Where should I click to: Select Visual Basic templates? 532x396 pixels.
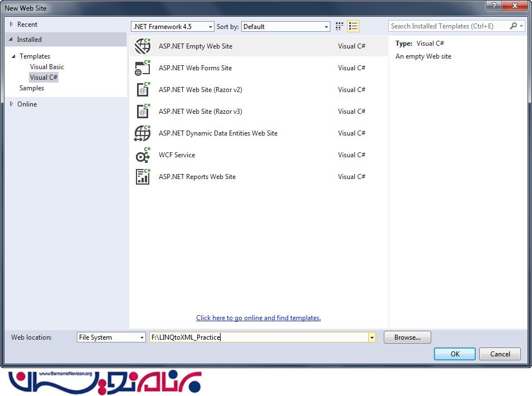[x=47, y=66]
